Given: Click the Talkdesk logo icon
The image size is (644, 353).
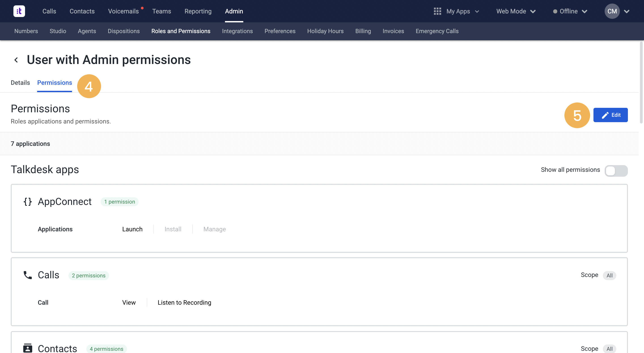Looking at the screenshot, I should (19, 11).
